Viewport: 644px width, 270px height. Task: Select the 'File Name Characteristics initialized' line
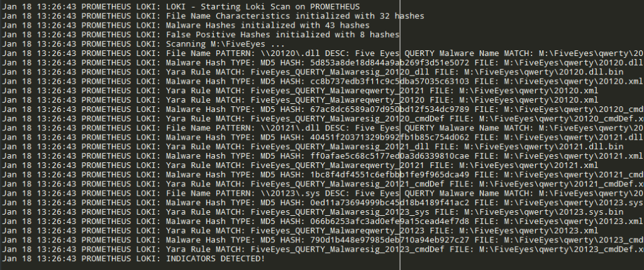213,16
